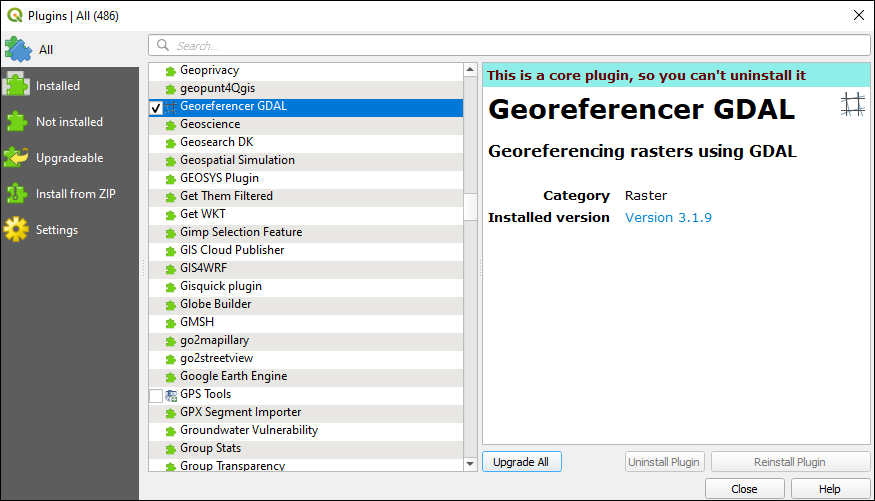875x501 pixels.
Task: Click the Upgrade All button
Action: 522,462
